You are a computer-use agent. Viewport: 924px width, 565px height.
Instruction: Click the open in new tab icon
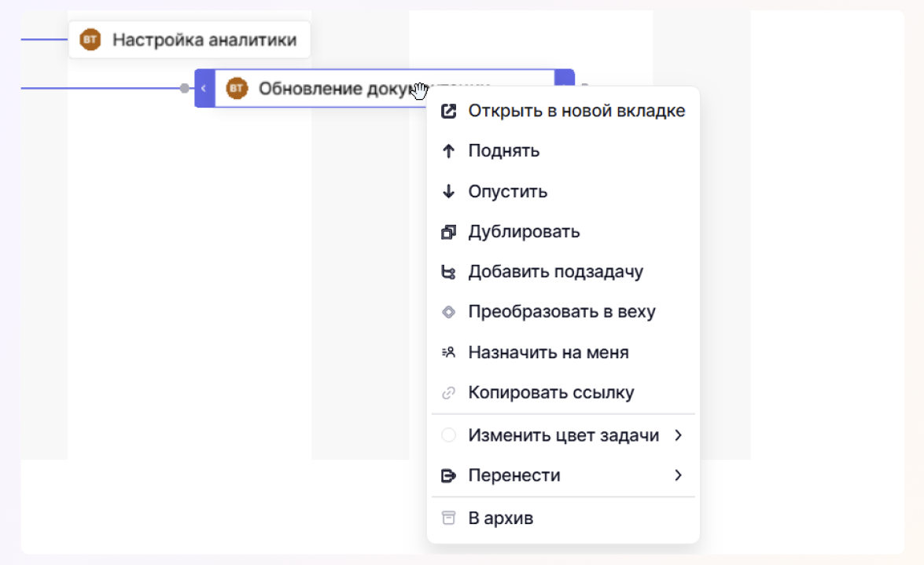[x=449, y=111]
